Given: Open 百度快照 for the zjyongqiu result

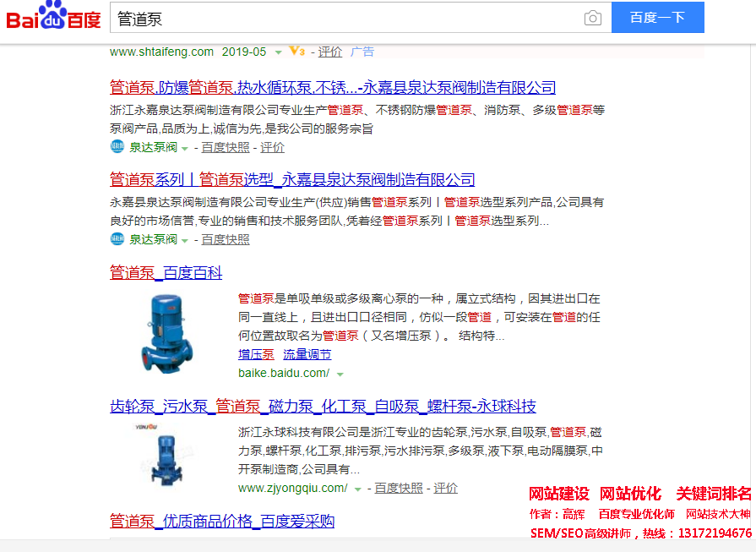Looking at the screenshot, I should (x=399, y=488).
